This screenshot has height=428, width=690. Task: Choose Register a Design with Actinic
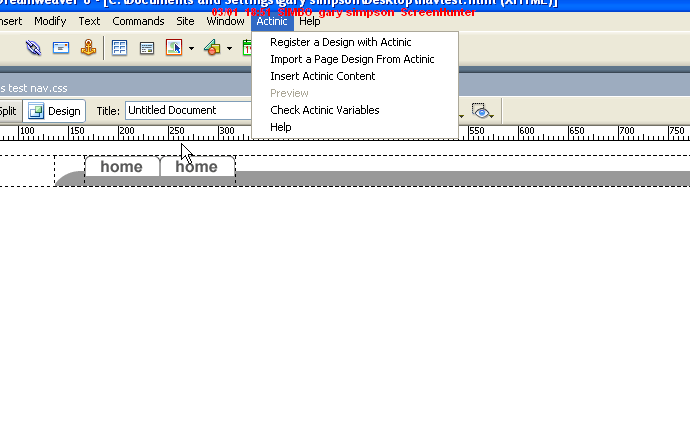click(x=340, y=42)
